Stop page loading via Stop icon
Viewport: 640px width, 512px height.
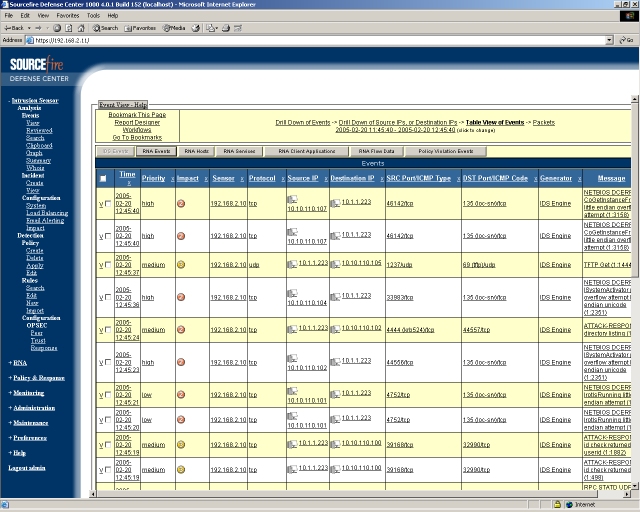point(57,28)
